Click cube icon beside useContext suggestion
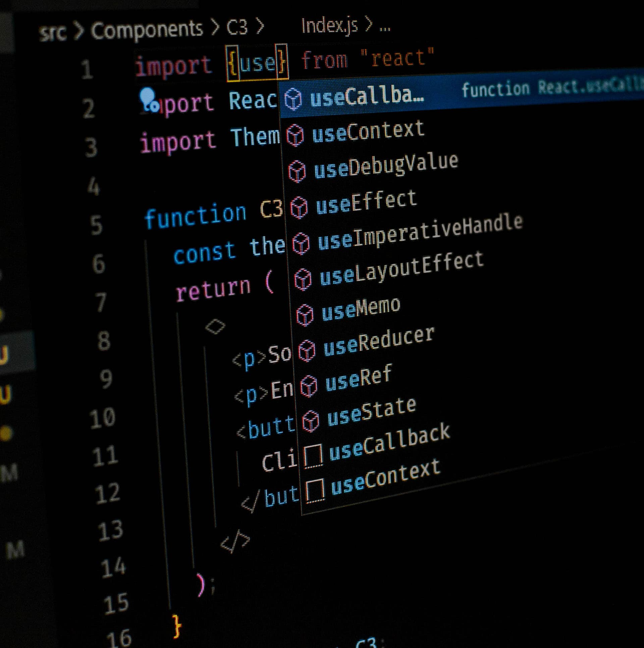Viewport: 644px width, 648px height. tap(295, 136)
